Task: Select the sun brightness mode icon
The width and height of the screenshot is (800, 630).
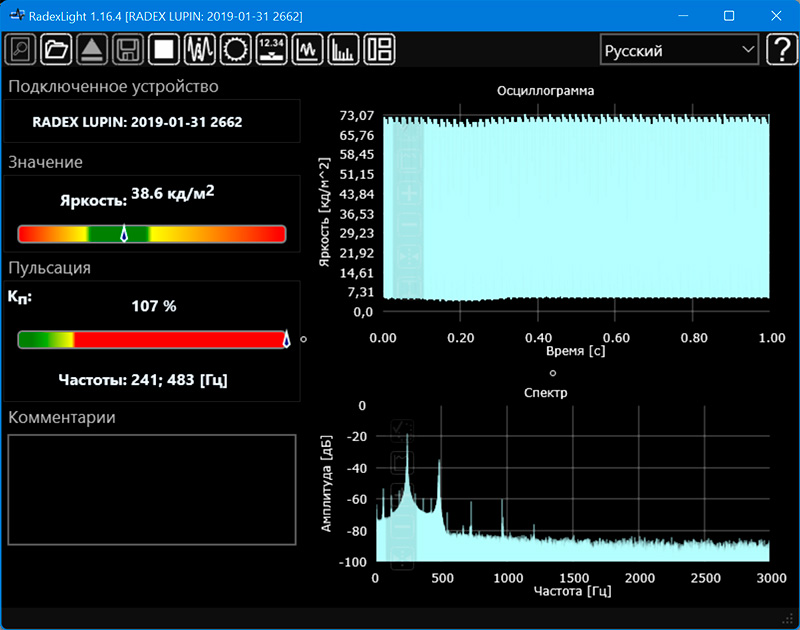Action: 236,49
